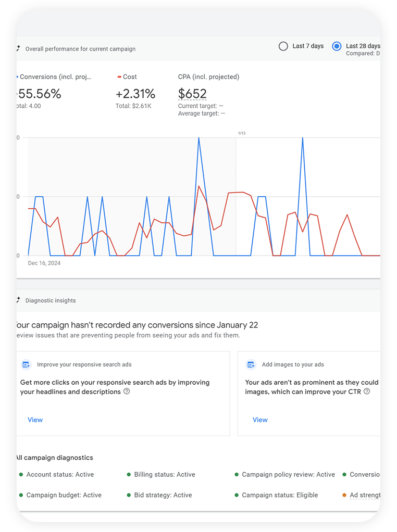
Task: Open View link under responsive search ads
Action: click(x=35, y=420)
